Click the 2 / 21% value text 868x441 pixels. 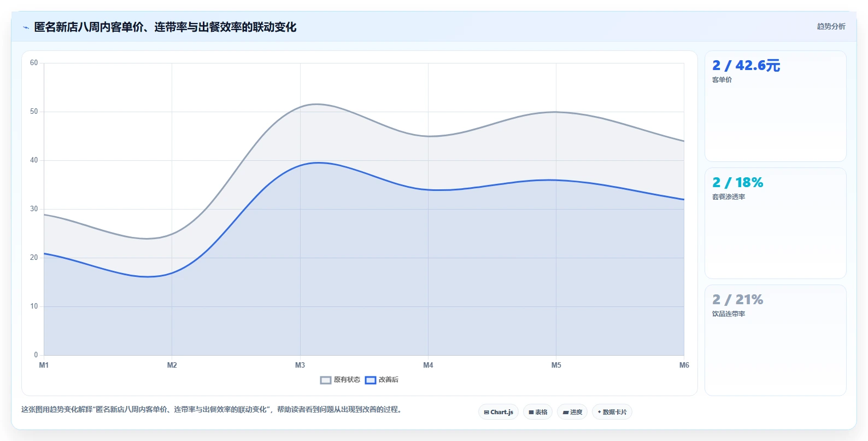pyautogui.click(x=737, y=300)
